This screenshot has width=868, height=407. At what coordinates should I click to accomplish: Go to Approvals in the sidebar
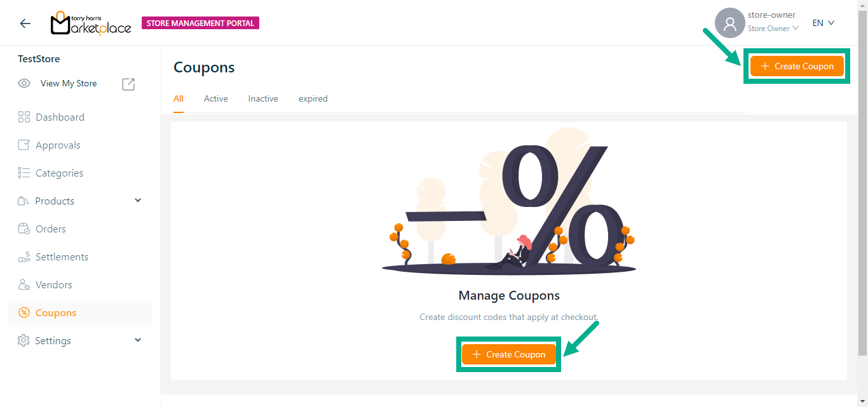[x=58, y=145]
